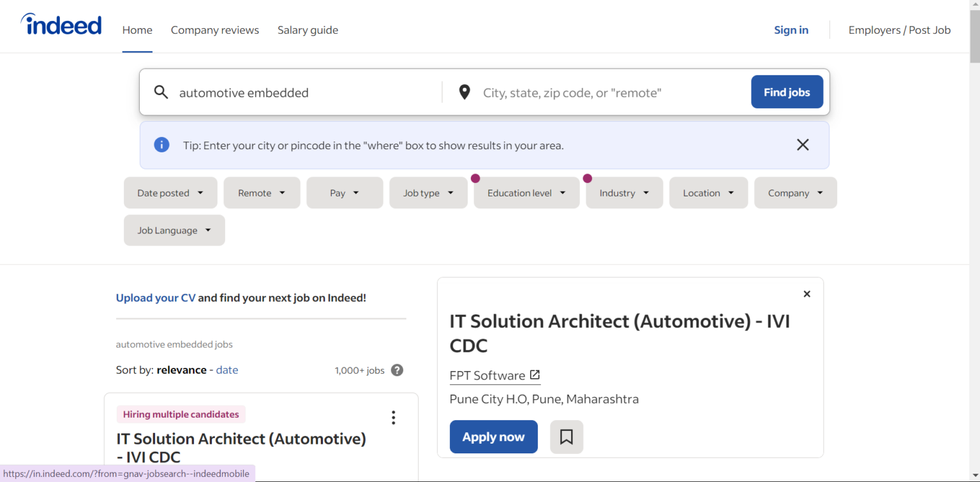Image resolution: width=980 pixels, height=482 pixels.
Task: Click the Indeed logo
Action: 61,24
